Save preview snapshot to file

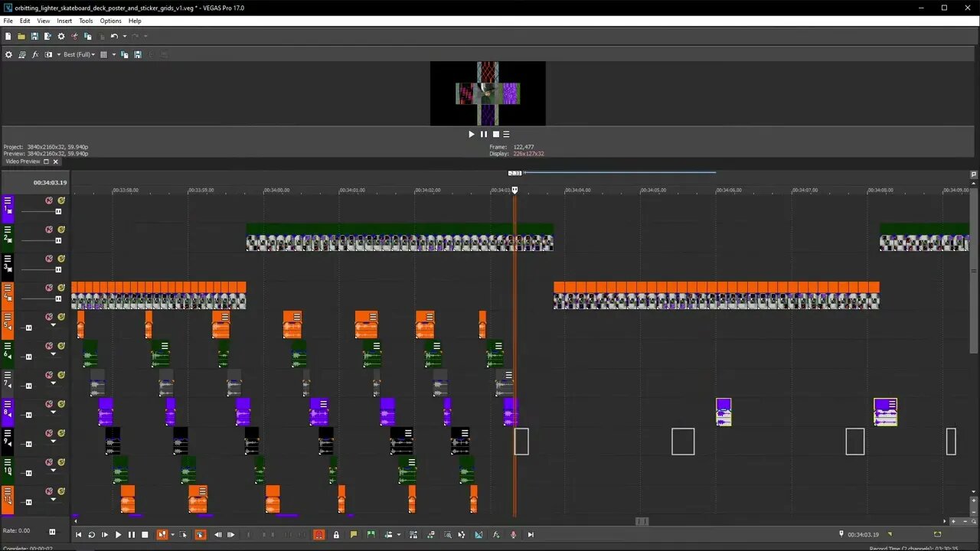tap(138, 54)
